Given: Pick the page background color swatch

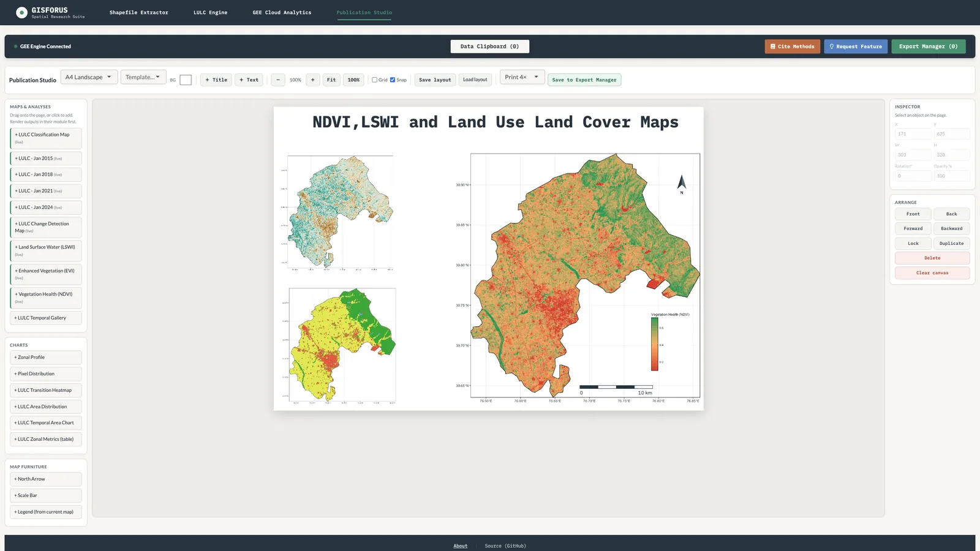Looking at the screenshot, I should (x=186, y=80).
